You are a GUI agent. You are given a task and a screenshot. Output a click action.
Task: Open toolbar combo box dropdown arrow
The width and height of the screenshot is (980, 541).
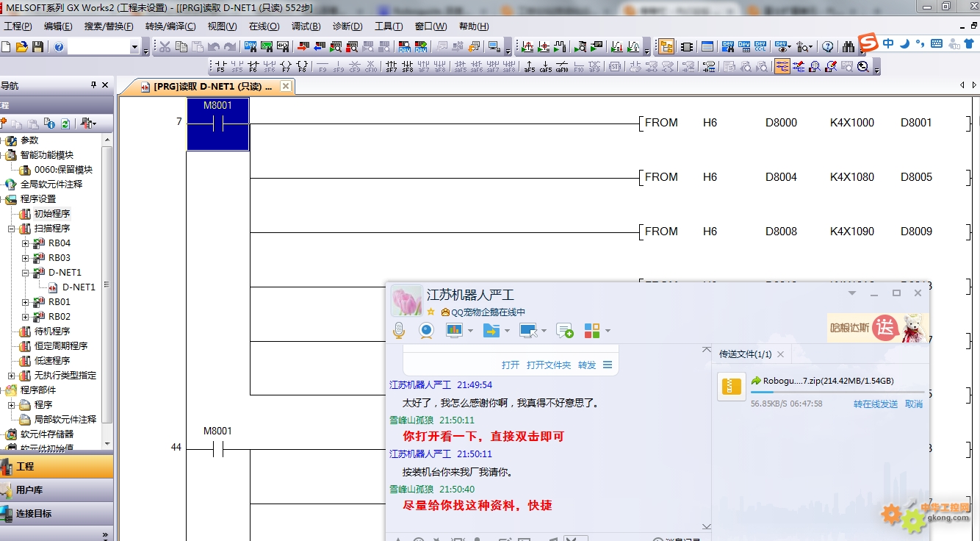(x=134, y=47)
